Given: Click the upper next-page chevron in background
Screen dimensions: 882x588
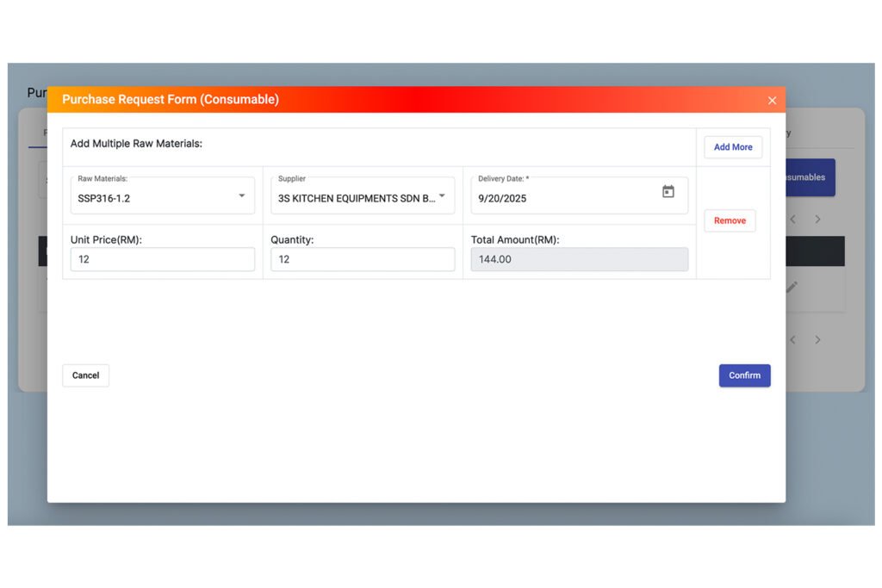Looking at the screenshot, I should pyautogui.click(x=817, y=220).
